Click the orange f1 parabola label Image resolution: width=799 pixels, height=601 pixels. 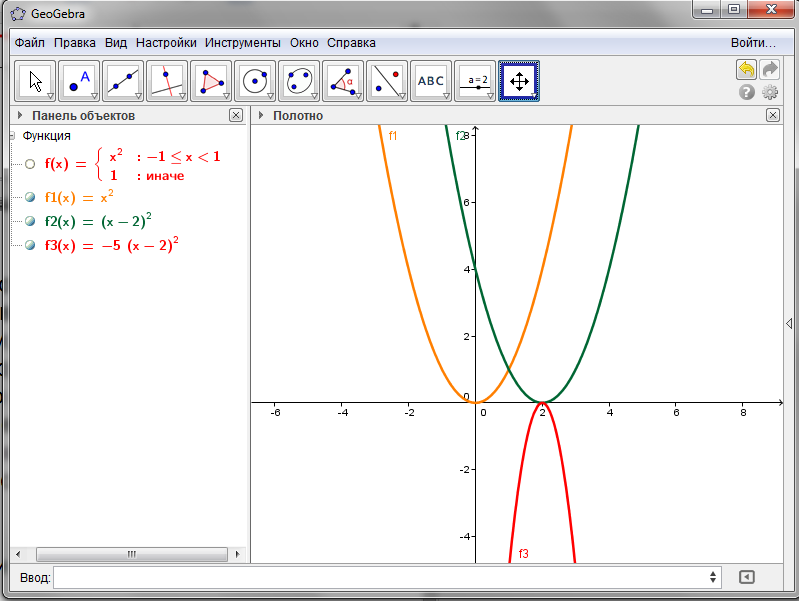[393, 136]
